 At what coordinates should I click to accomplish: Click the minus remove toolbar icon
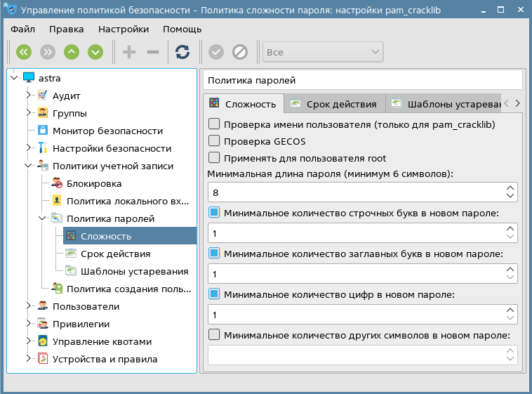pos(153,52)
